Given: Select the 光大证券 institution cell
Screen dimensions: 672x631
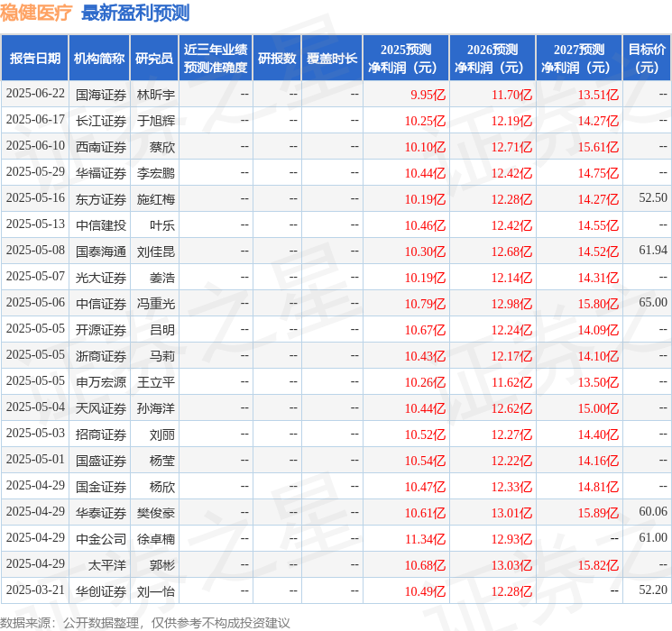Looking at the screenshot, I should point(101,278).
